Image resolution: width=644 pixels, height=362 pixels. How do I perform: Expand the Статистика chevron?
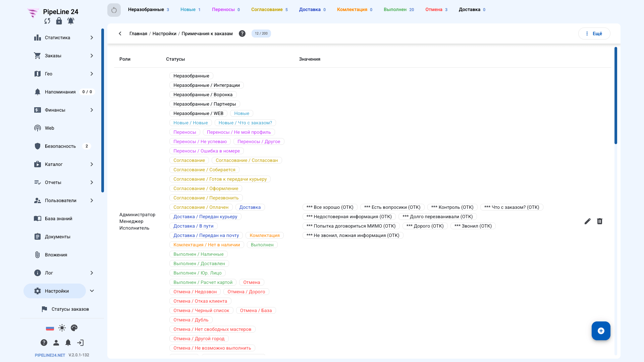pos(92,38)
